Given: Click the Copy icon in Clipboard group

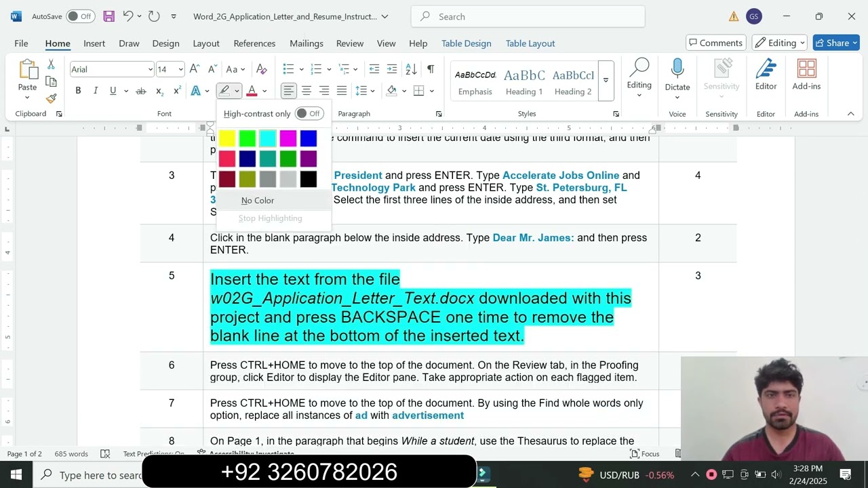Looking at the screenshot, I should pyautogui.click(x=51, y=81).
